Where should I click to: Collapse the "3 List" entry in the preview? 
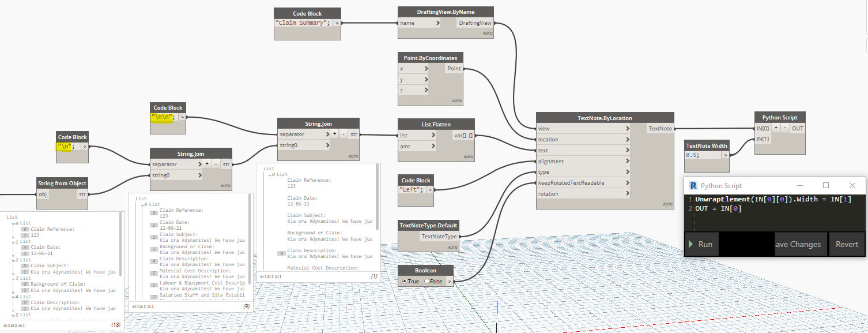pyautogui.click(x=14, y=278)
